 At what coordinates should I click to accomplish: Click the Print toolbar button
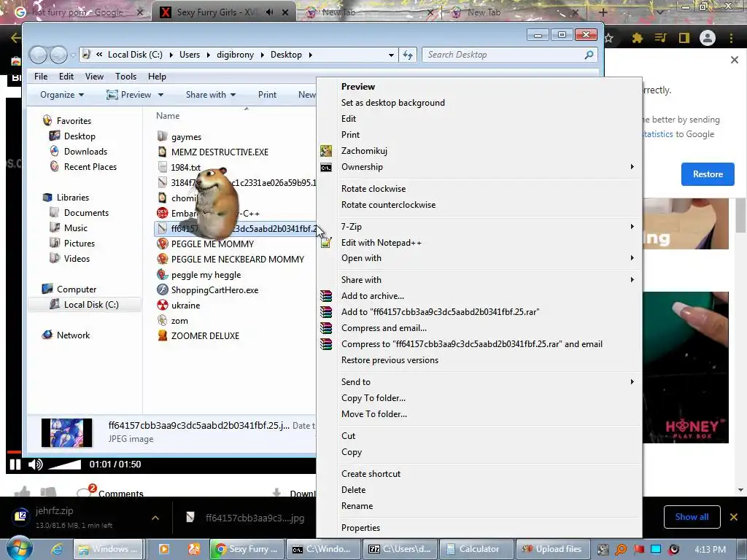[267, 95]
